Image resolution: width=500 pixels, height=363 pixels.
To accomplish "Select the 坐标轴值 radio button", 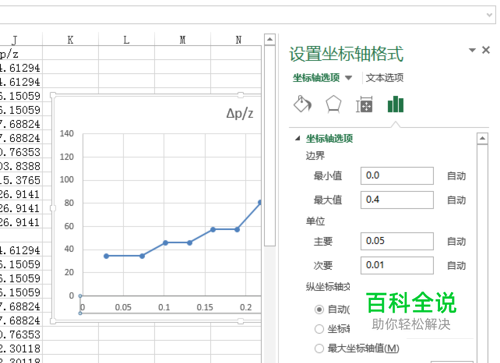I will coord(319,329).
